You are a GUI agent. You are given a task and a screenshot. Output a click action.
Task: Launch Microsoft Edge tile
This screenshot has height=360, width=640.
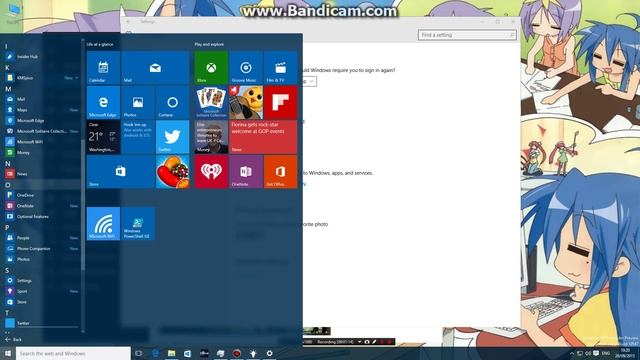pyautogui.click(x=103, y=102)
